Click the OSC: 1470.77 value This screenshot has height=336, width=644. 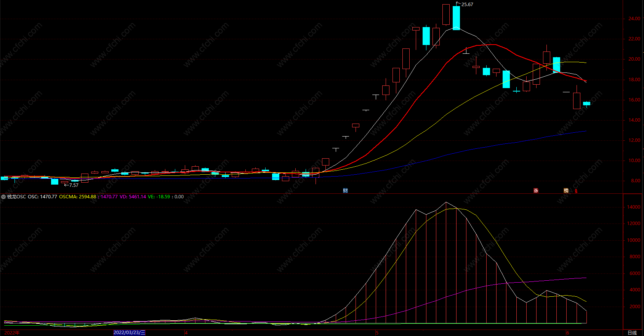click(x=42, y=197)
